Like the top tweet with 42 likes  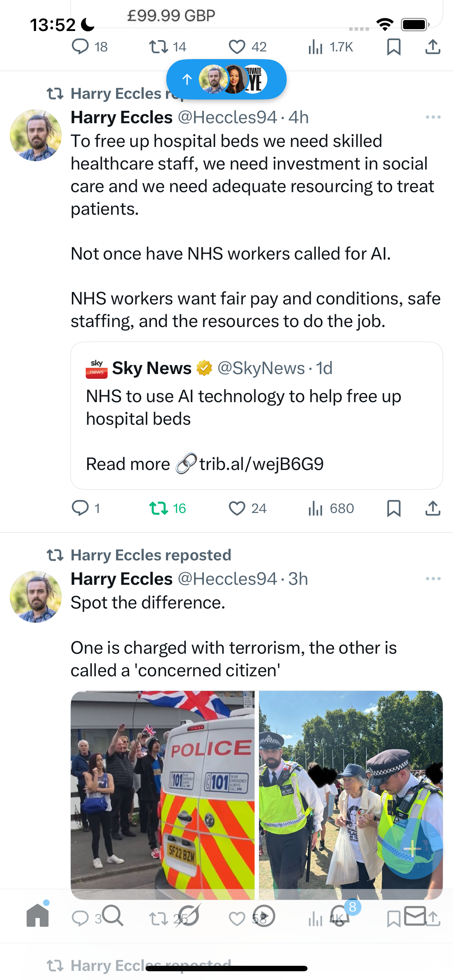237,47
